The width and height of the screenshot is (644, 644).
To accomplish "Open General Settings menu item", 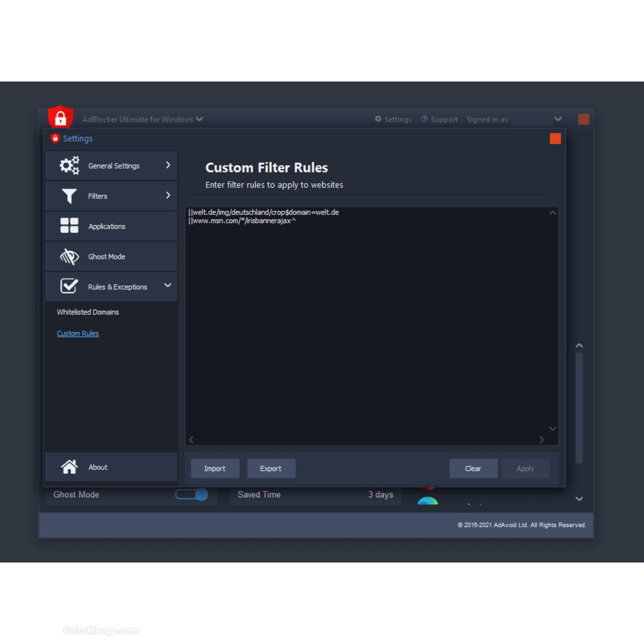I will click(x=111, y=166).
